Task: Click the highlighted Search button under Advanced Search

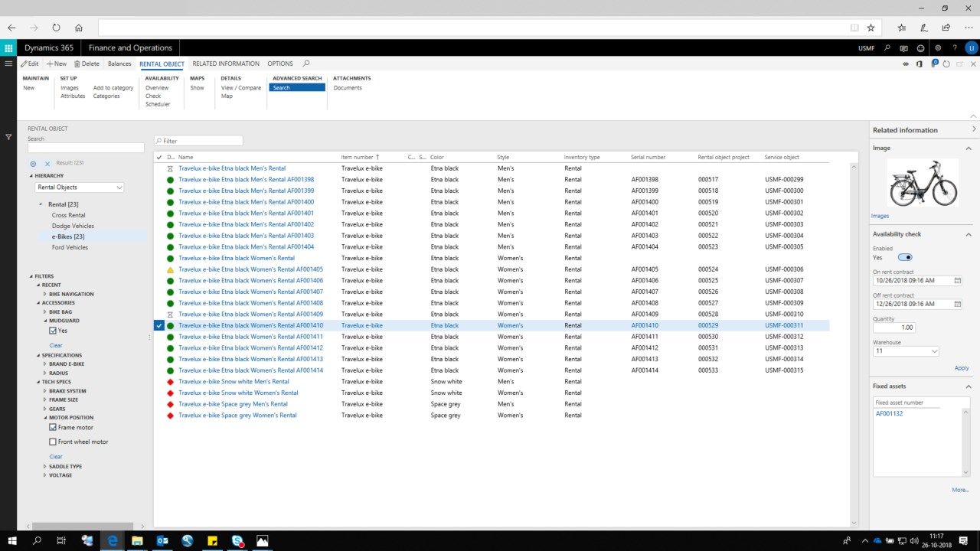Action: pyautogui.click(x=297, y=88)
